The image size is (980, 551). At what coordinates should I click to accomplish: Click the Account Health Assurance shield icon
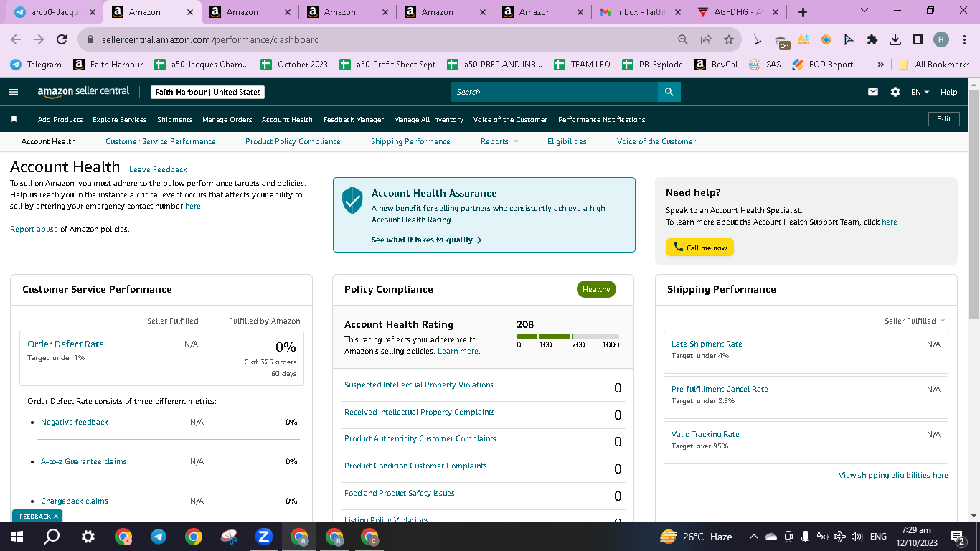coord(352,200)
